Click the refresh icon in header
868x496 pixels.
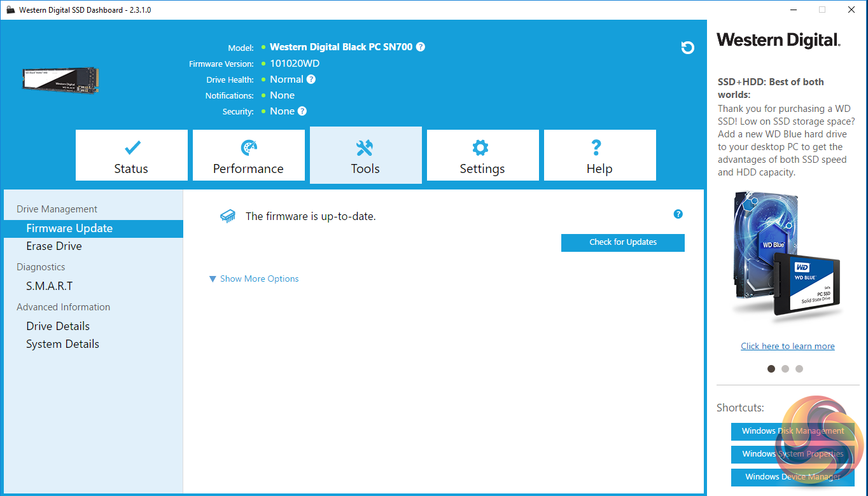687,48
